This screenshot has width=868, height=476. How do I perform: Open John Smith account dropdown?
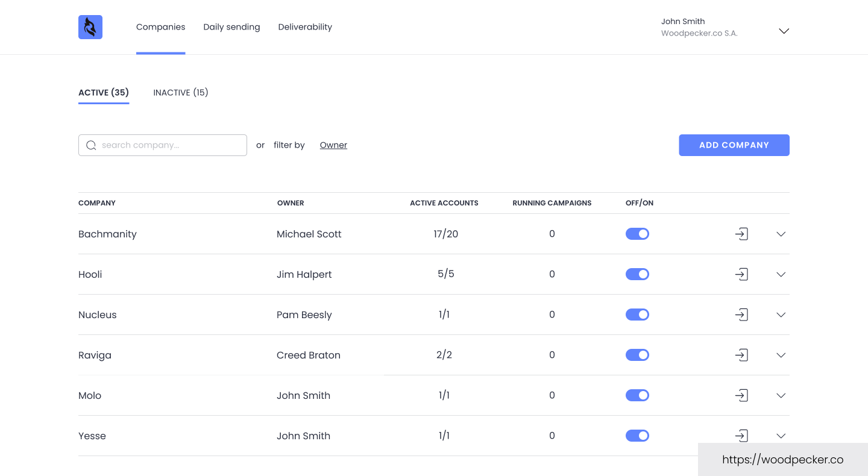pyautogui.click(x=784, y=31)
